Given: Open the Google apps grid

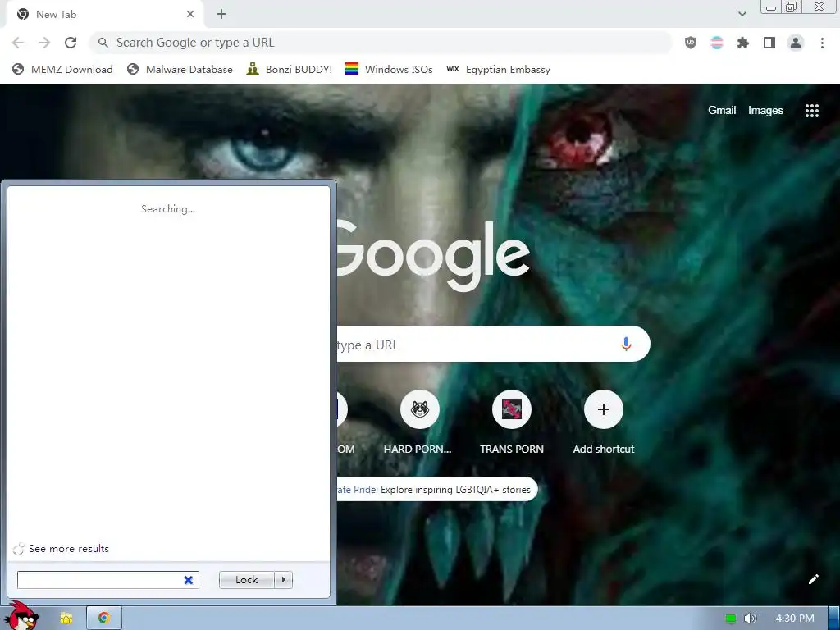Looking at the screenshot, I should coord(812,111).
